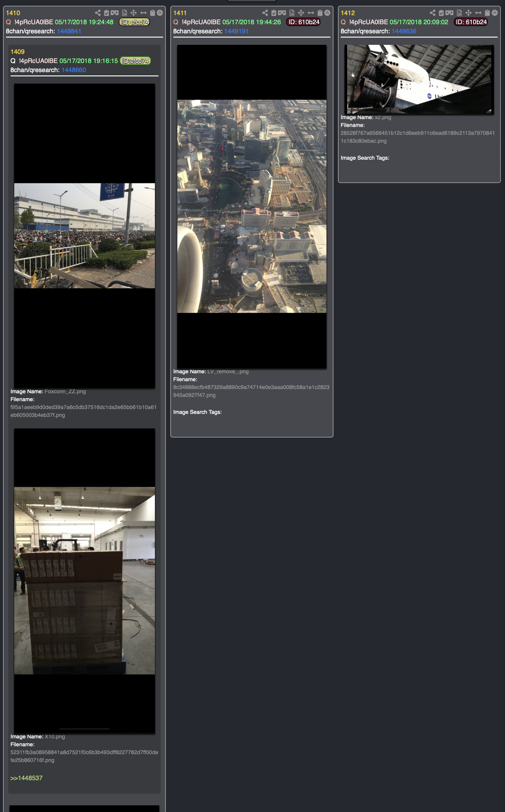Click image name LV_remove_.png
Screen dimensions: 505x812
coord(228,371)
